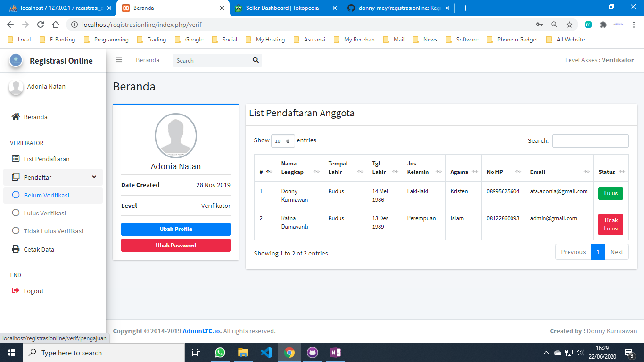Click the red Logout icon

[16, 291]
